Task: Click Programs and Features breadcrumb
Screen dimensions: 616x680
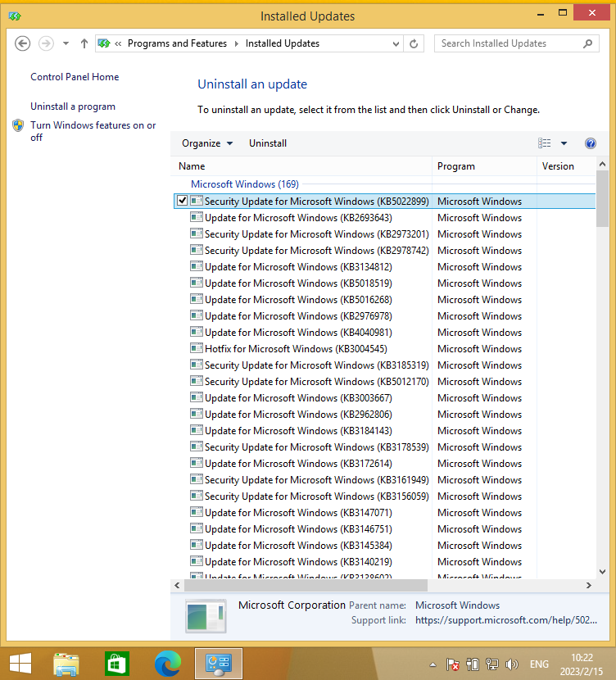Action: click(177, 43)
